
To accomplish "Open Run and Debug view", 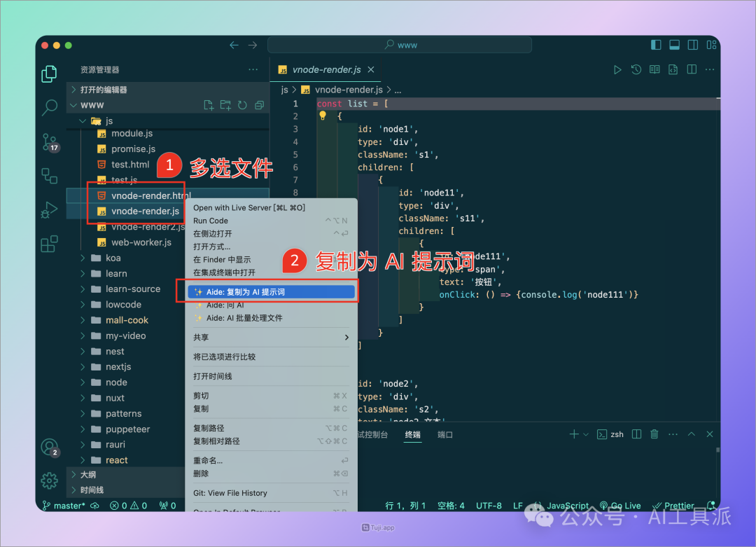I will pos(49,210).
